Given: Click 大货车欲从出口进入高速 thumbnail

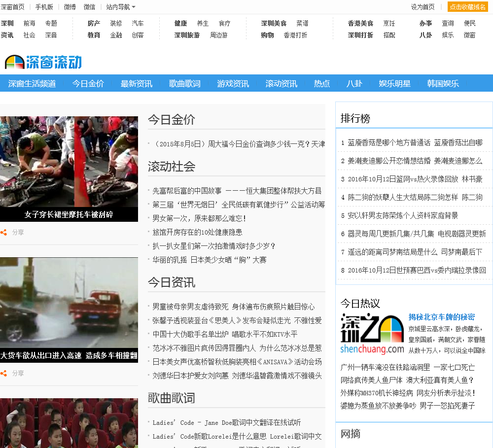Looking at the screenshot, I should point(69,310).
